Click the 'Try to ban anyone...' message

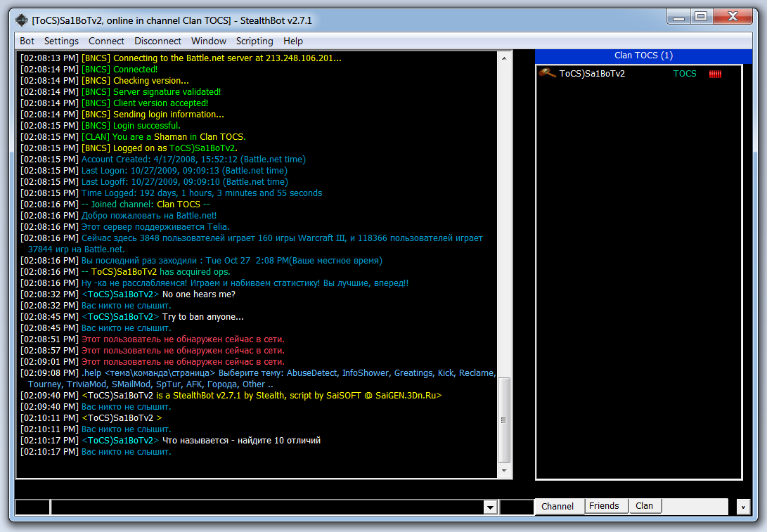point(132,317)
